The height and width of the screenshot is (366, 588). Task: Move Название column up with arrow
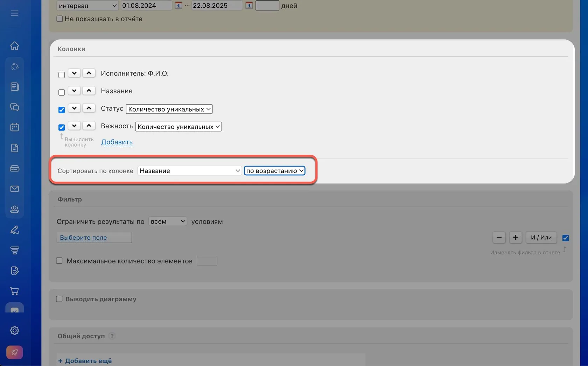click(89, 91)
